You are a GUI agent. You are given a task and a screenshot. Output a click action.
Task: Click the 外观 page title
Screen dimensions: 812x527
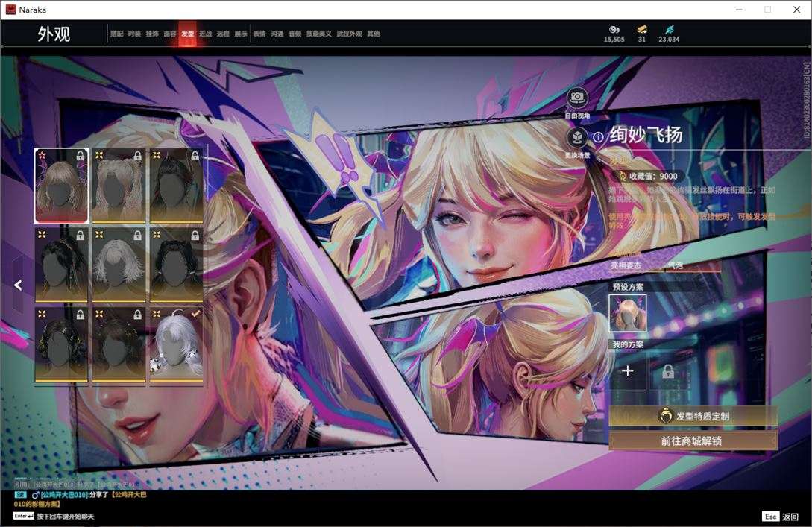[x=54, y=34]
